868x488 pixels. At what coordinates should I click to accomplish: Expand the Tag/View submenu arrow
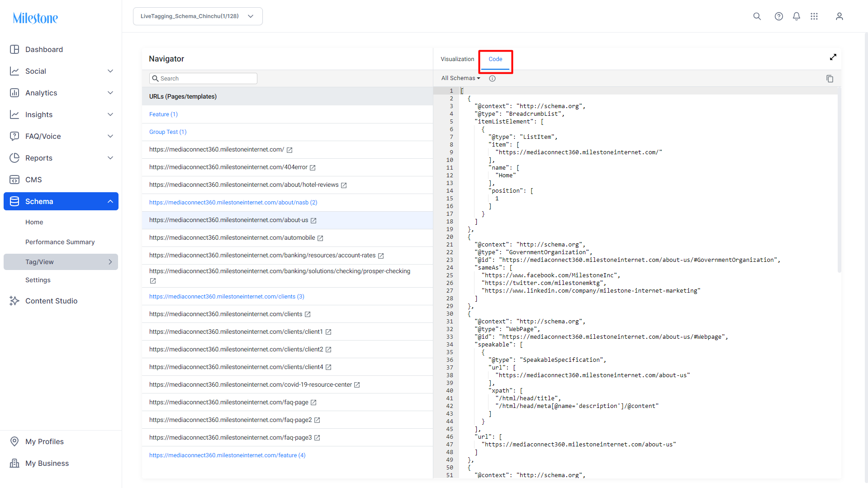tap(110, 262)
